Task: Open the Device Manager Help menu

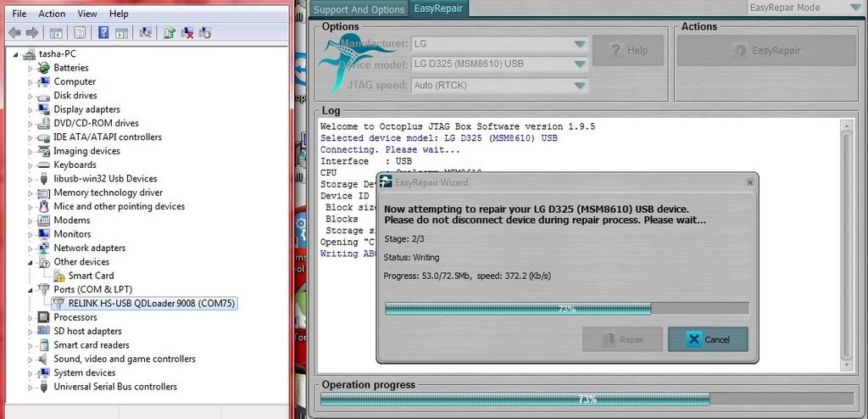Action: click(x=119, y=14)
